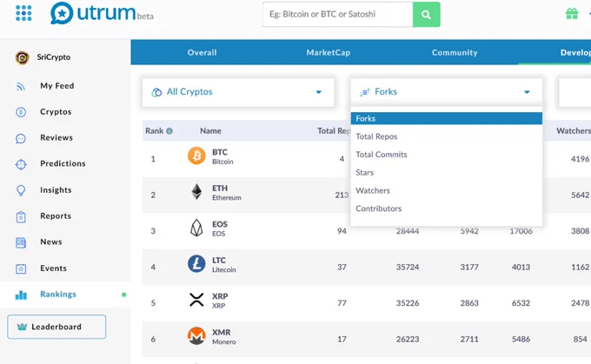The height and width of the screenshot is (364, 591).
Task: Open Insights in sidebar
Action: 56,190
